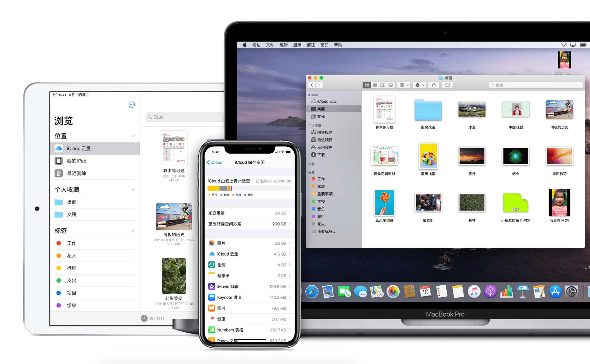Switch Finder to list view
590x364 pixels.
click(375, 85)
